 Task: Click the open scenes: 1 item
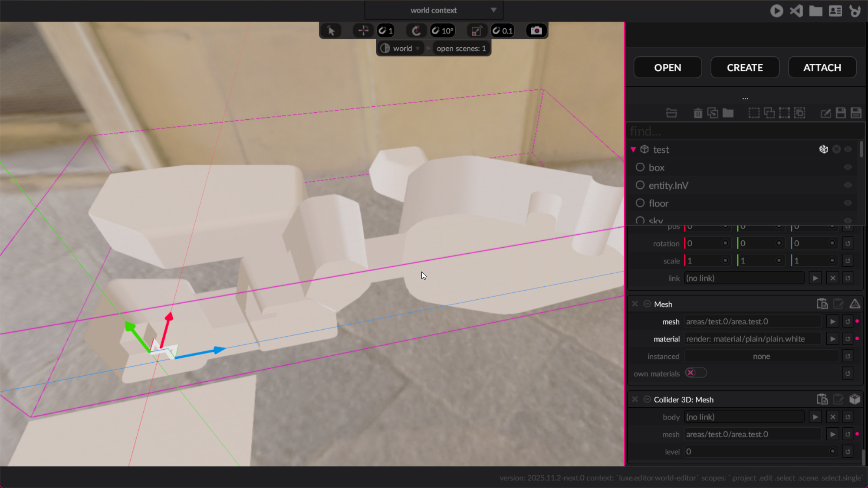coord(461,49)
